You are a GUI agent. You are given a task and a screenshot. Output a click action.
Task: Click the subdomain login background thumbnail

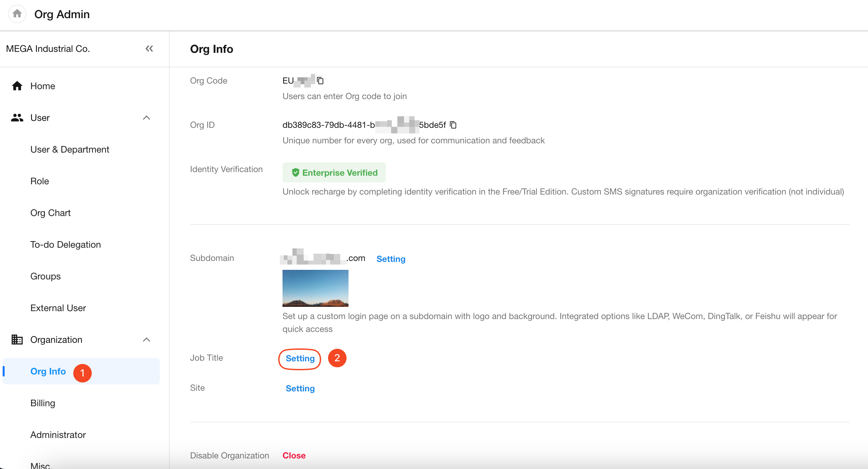point(316,288)
